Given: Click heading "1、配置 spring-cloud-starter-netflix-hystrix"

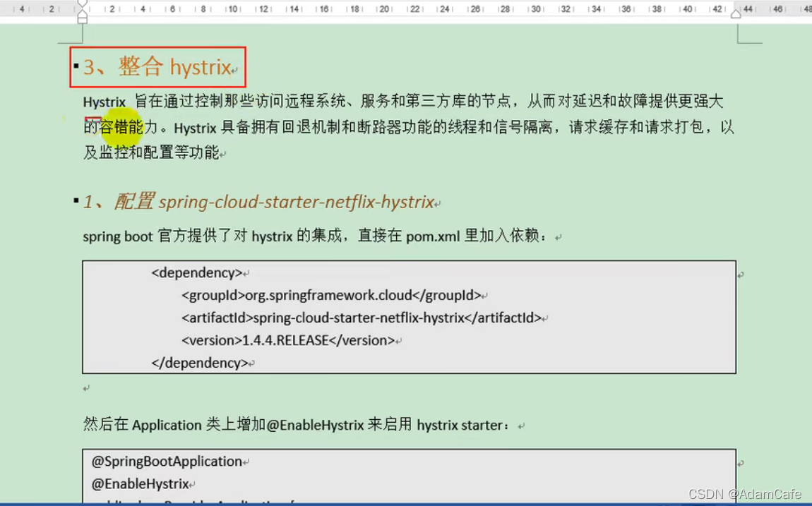Looking at the screenshot, I should [258, 202].
